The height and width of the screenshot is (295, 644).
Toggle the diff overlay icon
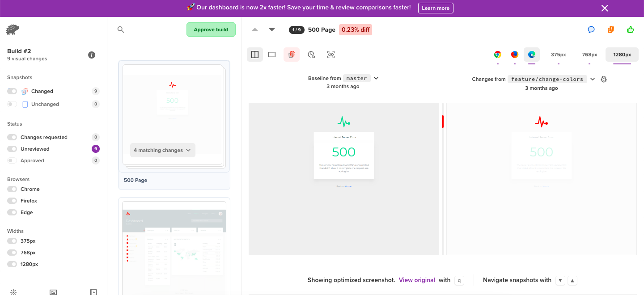[292, 55]
